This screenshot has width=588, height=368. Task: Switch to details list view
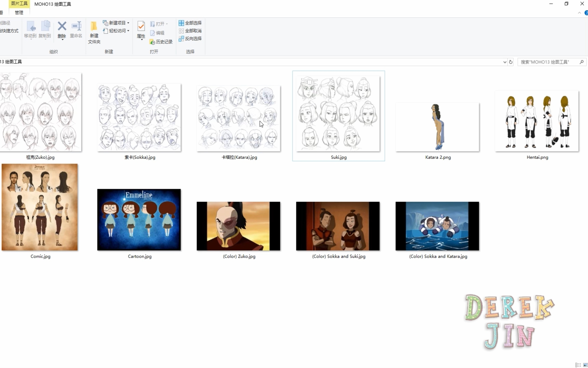[578, 365]
